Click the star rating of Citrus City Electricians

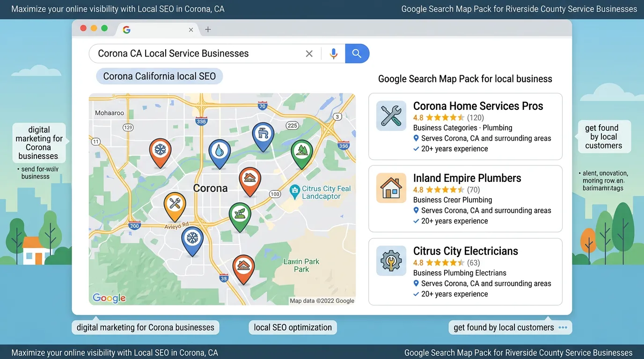point(445,263)
